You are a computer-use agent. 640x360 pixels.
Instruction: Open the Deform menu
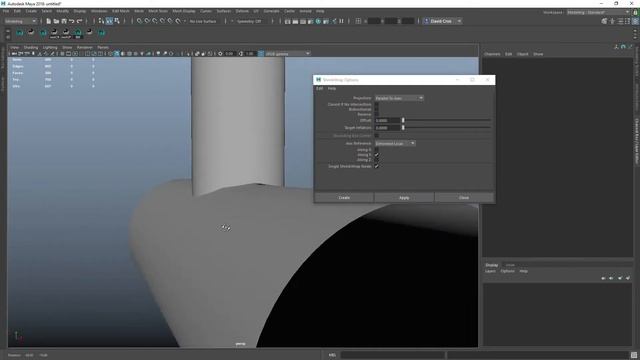click(242, 11)
